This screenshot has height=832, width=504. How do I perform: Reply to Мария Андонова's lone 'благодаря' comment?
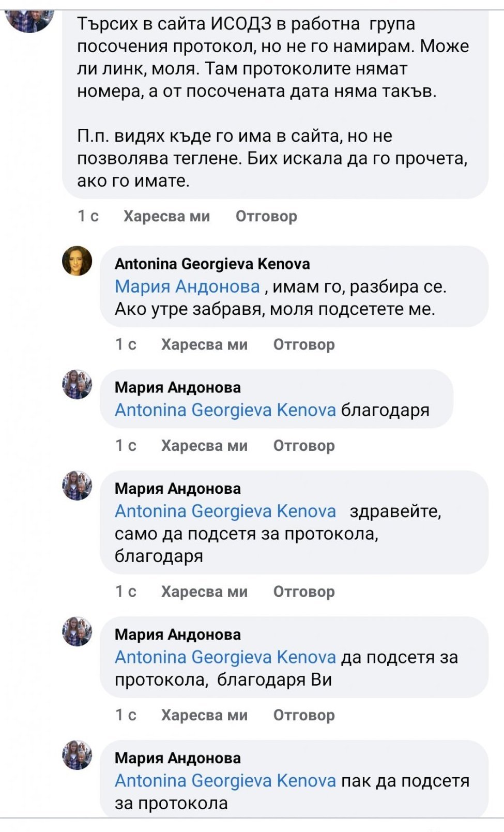pos(304,446)
